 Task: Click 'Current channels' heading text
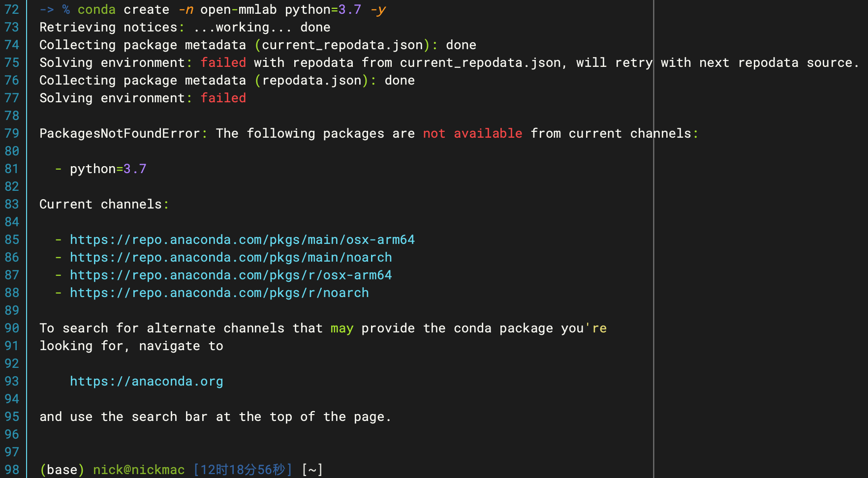[100, 204]
